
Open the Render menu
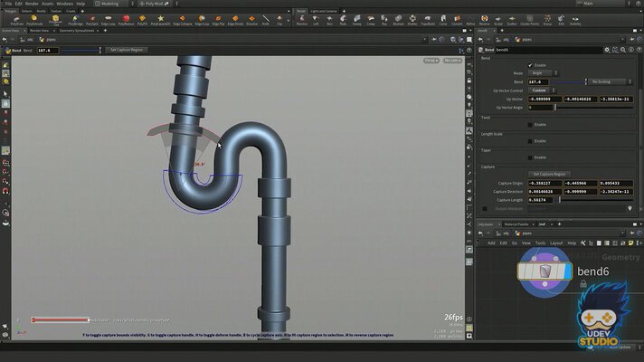click(33, 4)
